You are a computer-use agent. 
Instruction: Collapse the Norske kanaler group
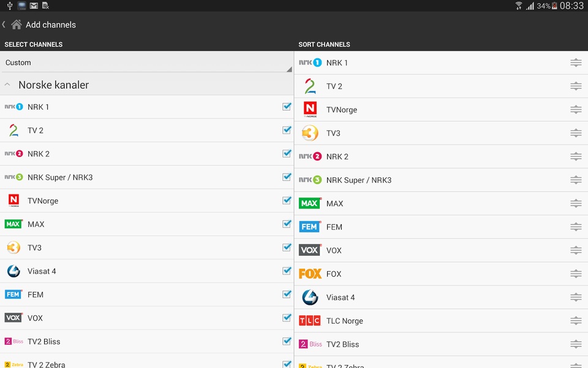pos(146,85)
